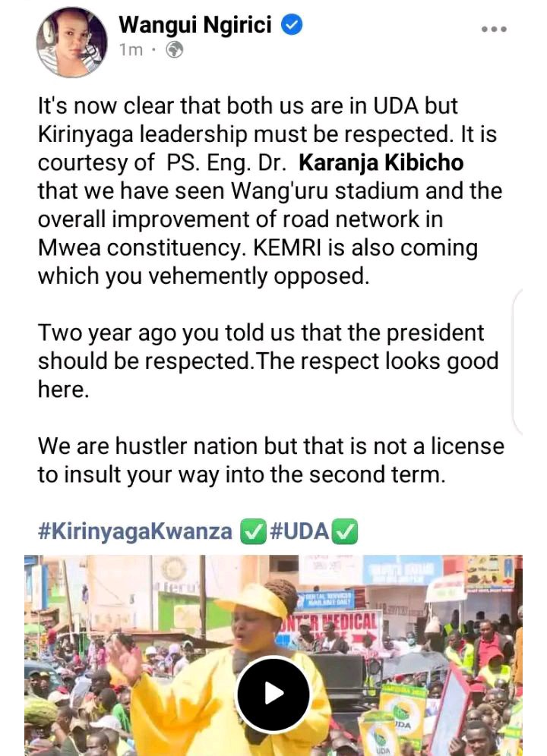Click the public globe privacy icon

(x=174, y=49)
